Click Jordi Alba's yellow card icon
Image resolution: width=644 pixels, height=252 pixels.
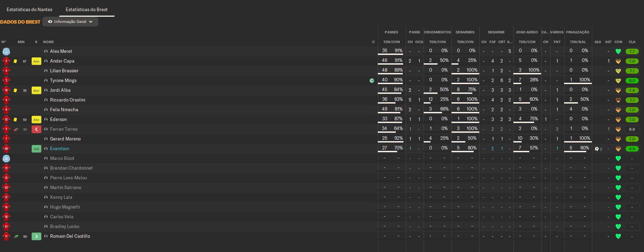pyautogui.click(x=15, y=90)
